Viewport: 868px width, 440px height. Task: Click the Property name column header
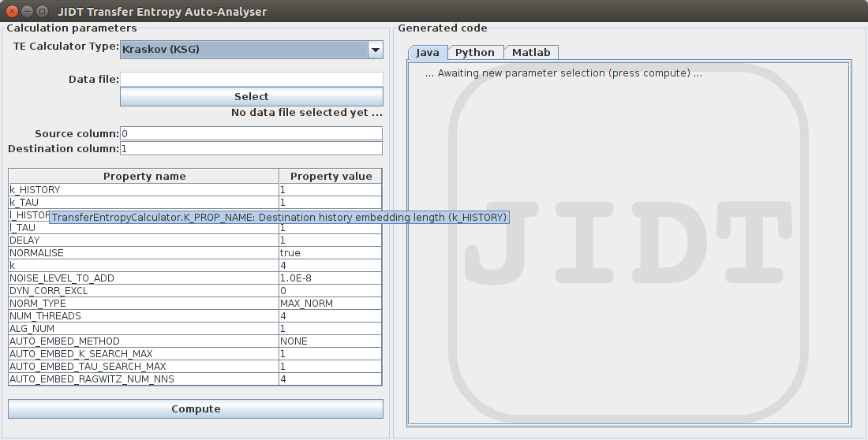click(144, 177)
